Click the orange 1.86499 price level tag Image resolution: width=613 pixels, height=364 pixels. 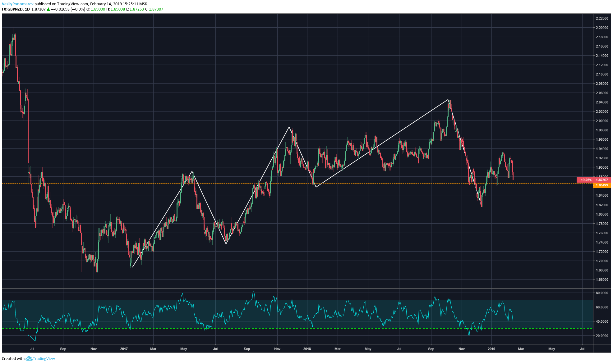tap(602, 185)
